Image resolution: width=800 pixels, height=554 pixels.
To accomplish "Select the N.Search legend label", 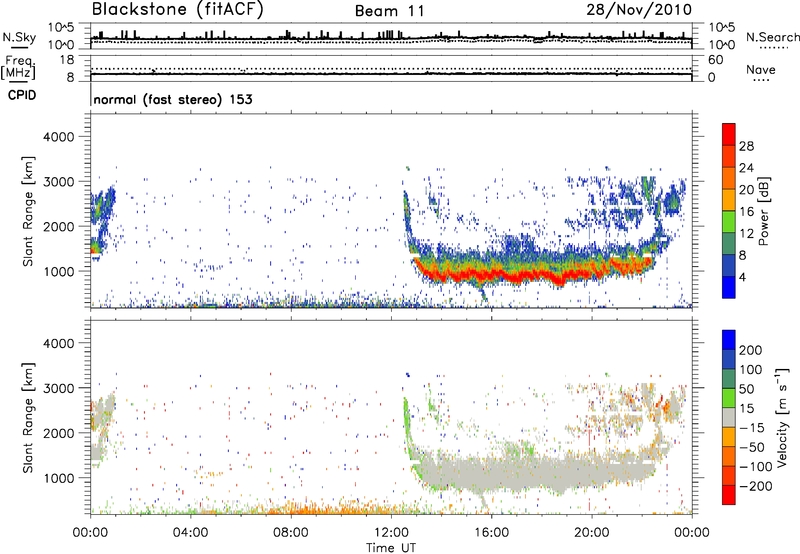I will pyautogui.click(x=772, y=37).
